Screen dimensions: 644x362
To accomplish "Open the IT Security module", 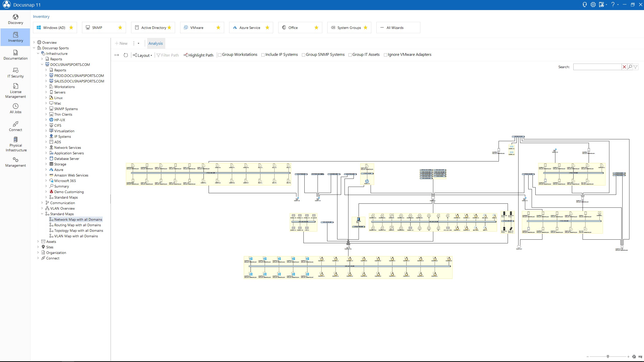I will [x=15, y=73].
